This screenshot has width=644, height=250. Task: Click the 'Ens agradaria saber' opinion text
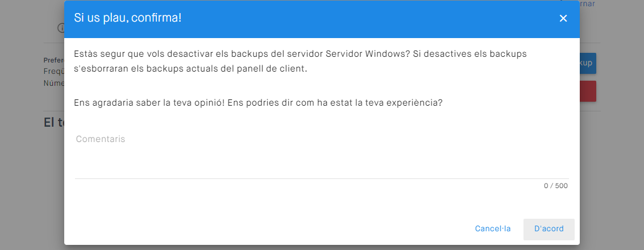pos(258,103)
